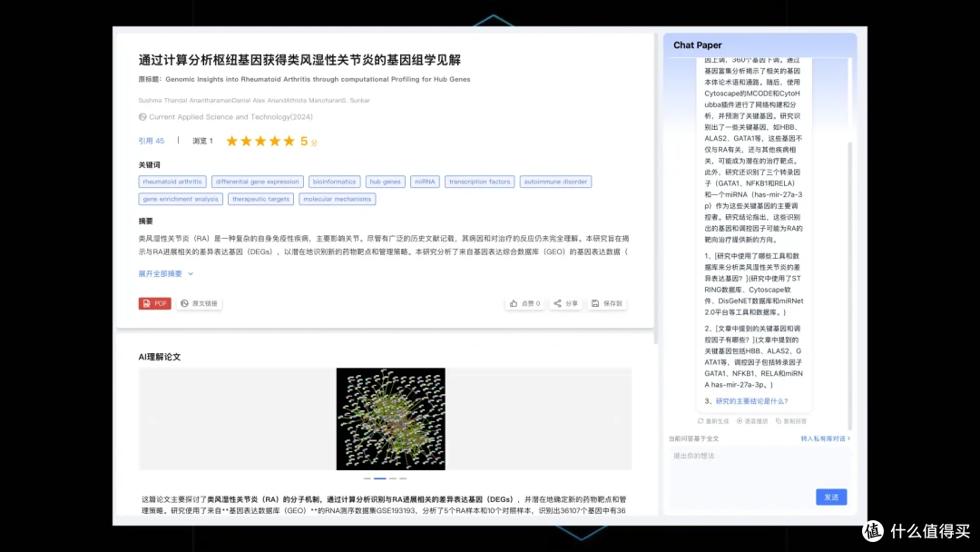Click the globe icon beside journal name
This screenshot has width=980, height=552.
click(x=142, y=117)
